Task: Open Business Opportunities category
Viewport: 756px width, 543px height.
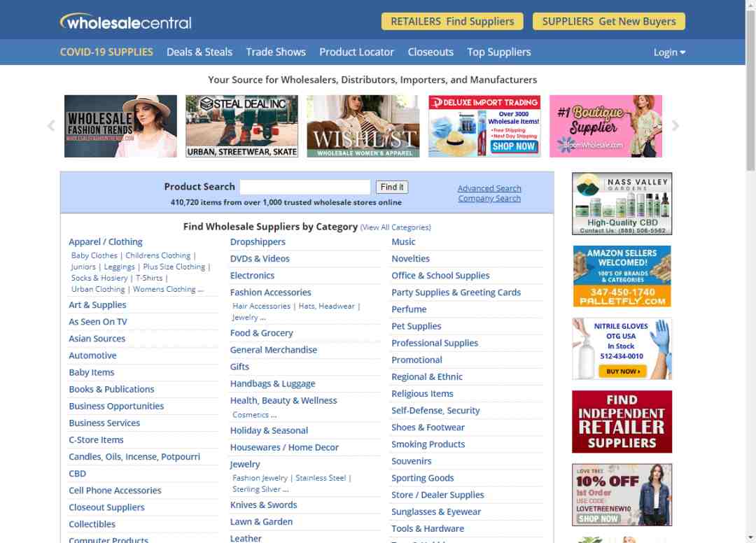Action: [x=116, y=406]
